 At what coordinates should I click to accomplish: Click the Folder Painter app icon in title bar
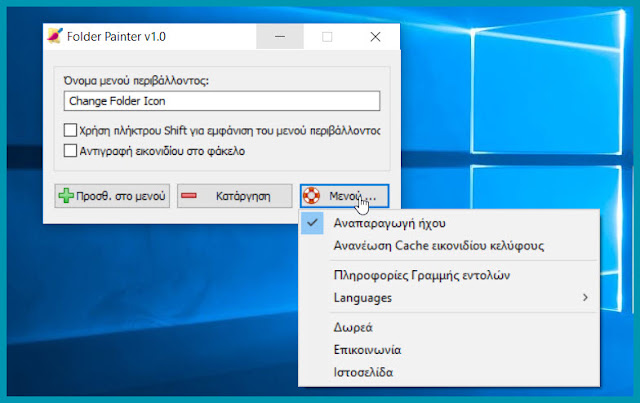tap(55, 36)
